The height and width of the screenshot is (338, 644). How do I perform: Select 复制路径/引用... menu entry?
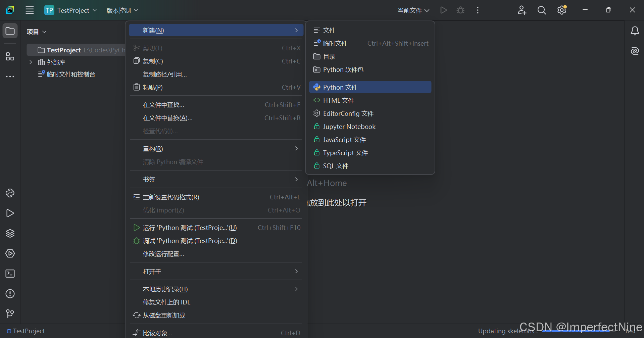click(216, 74)
